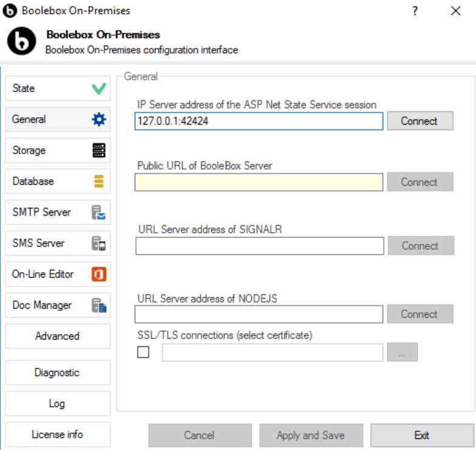Open the Advanced section
This screenshot has width=476, height=450.
click(x=58, y=336)
